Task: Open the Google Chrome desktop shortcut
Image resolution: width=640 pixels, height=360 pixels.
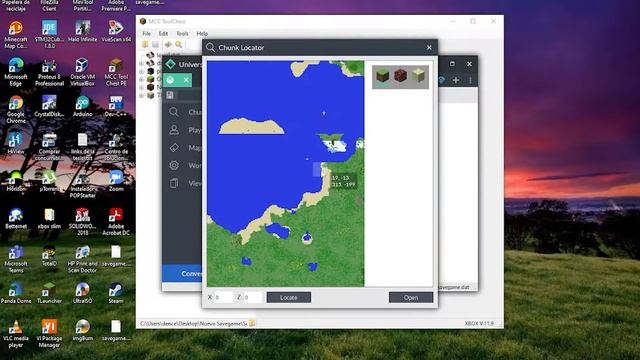Action: point(16,110)
